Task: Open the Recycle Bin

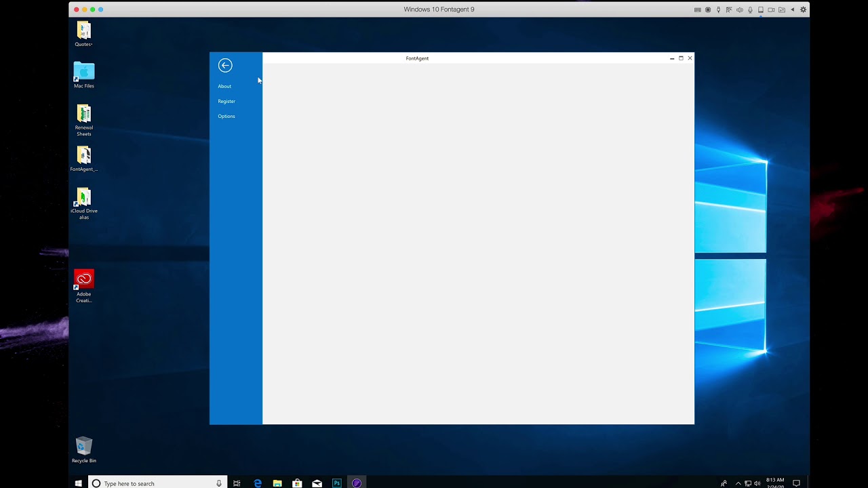Action: (x=83, y=450)
